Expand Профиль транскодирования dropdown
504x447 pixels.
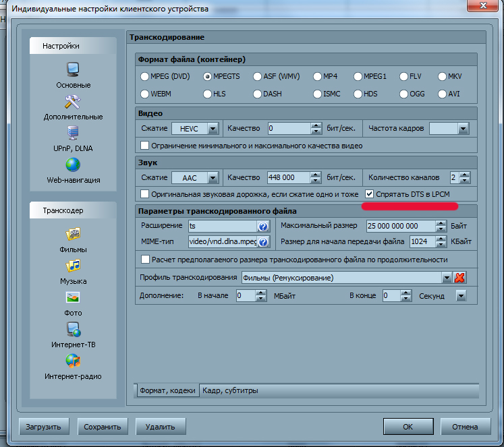446,278
